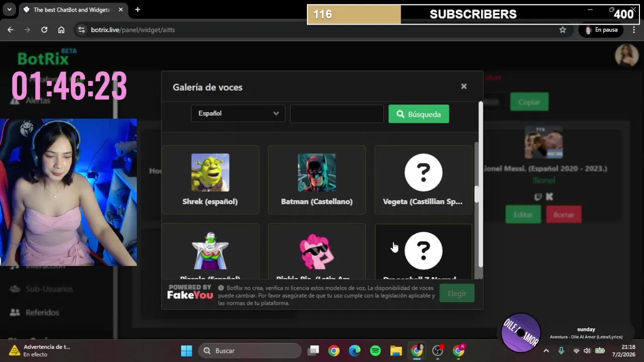Viewport: 644px width, 362px height.
Task: View site information icon in address bar
Action: 82,30
